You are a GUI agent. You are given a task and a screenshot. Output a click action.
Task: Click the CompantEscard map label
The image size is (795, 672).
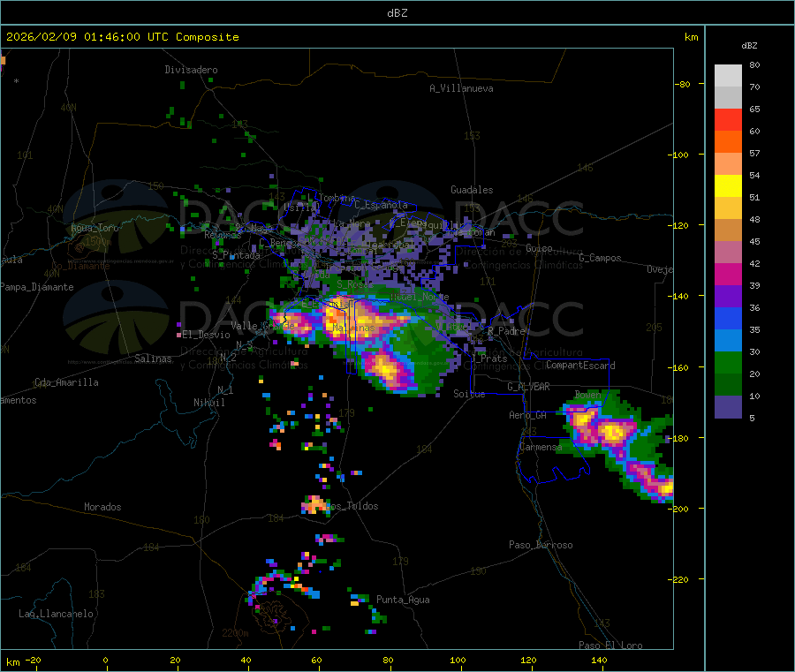point(580,365)
